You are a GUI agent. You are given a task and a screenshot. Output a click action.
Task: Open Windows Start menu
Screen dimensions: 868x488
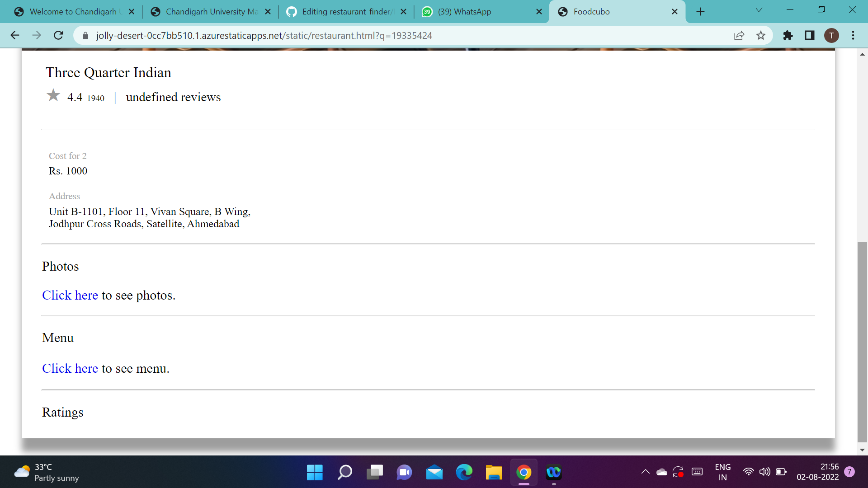pos(315,472)
